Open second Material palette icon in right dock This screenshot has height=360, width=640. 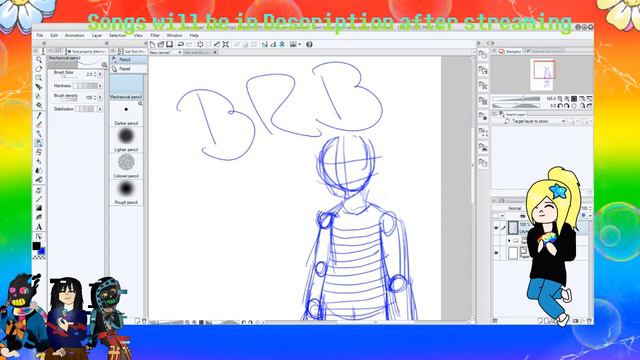[483, 70]
